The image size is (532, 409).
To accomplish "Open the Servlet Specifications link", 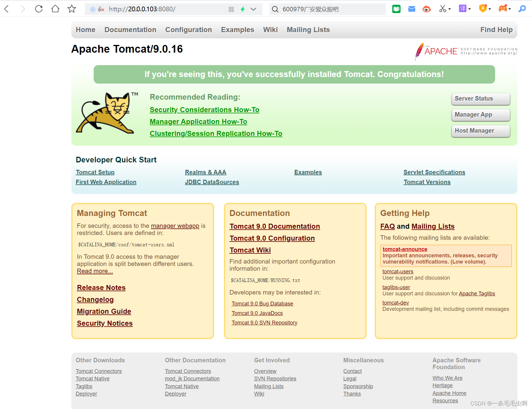I will click(x=434, y=172).
